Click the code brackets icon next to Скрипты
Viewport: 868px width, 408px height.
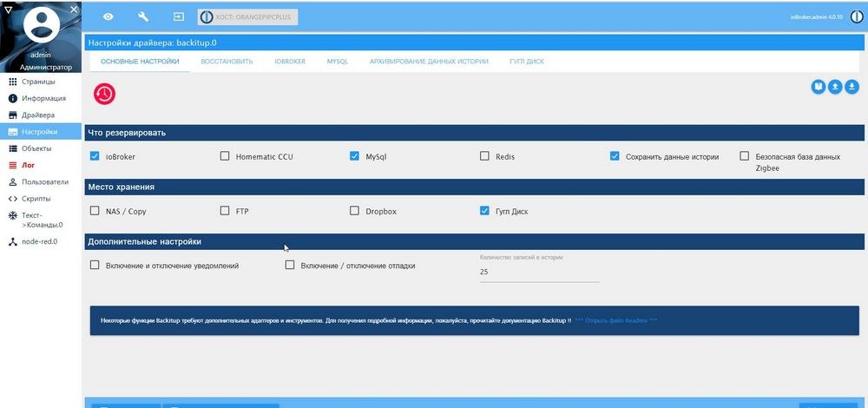pos(13,198)
